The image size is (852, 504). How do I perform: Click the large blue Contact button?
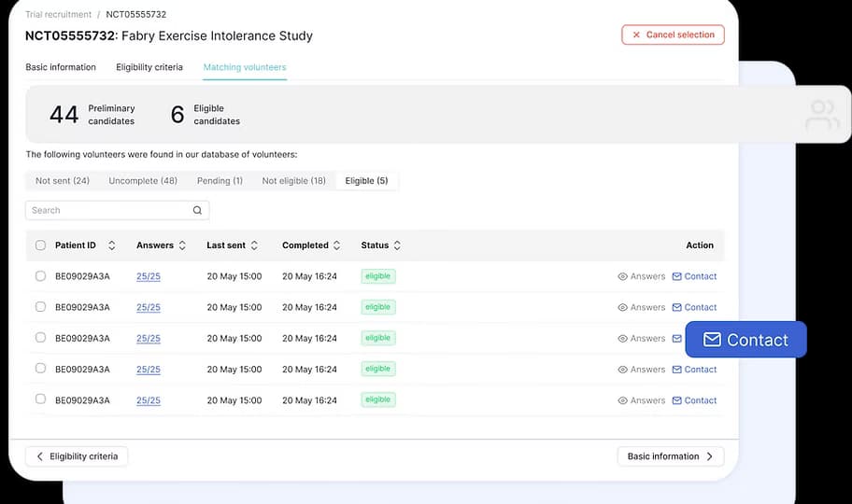pyautogui.click(x=745, y=340)
